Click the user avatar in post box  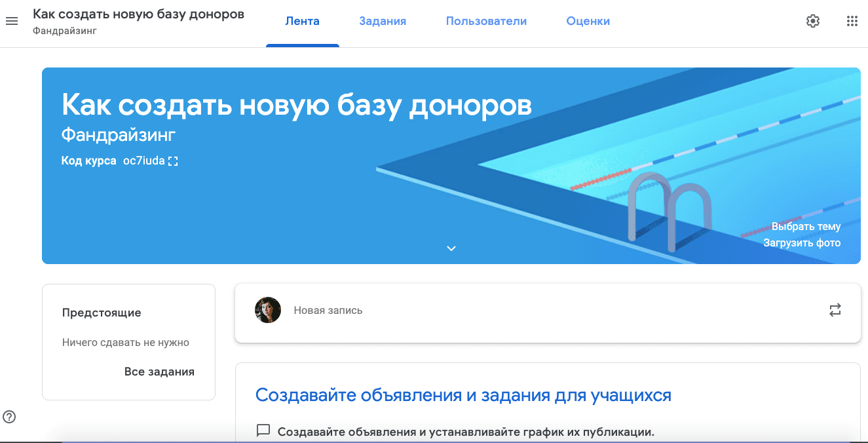coord(268,310)
